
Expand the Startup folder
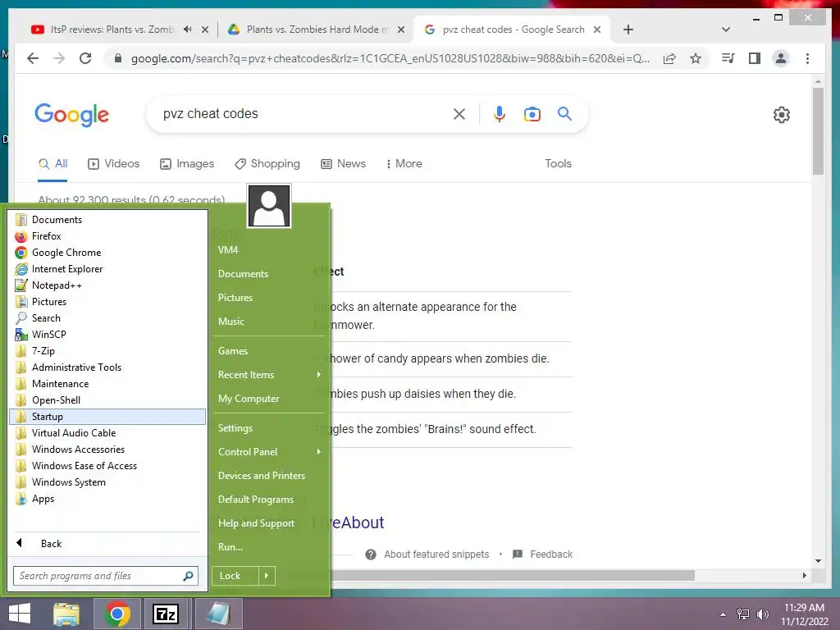pyautogui.click(x=107, y=417)
